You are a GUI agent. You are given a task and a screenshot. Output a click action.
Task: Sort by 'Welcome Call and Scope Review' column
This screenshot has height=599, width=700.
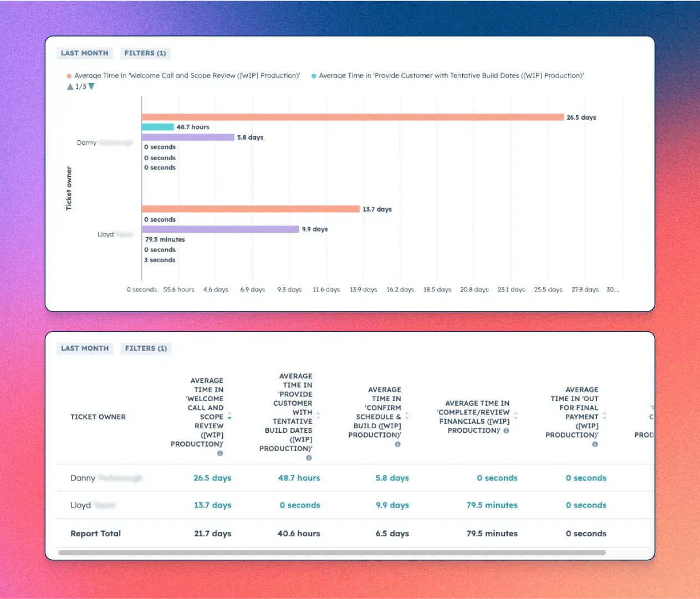(x=229, y=416)
